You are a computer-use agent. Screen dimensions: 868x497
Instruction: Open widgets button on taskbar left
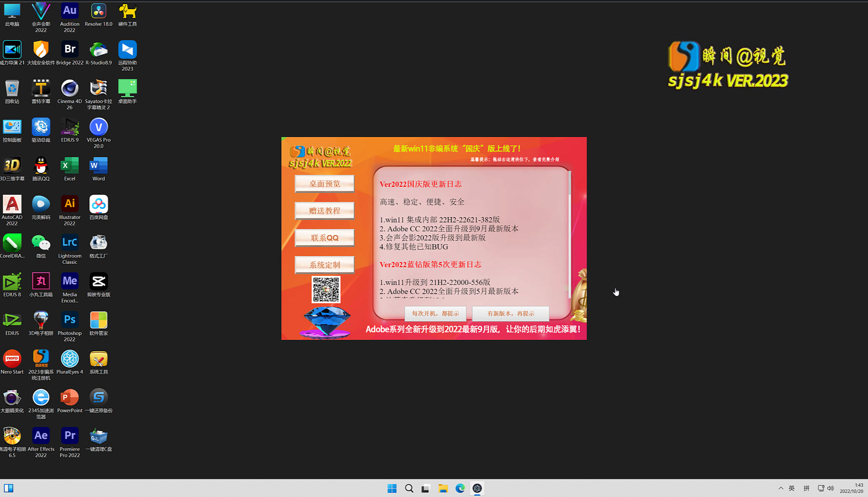(9, 488)
